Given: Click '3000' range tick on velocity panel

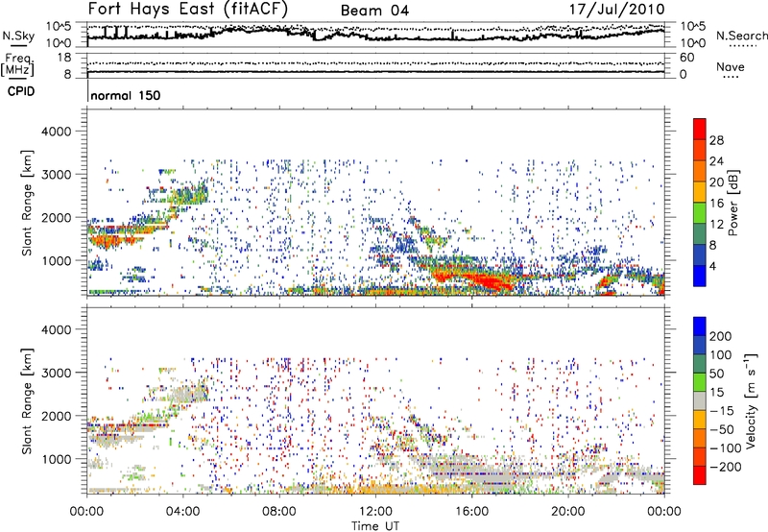Looking at the screenshot, I should [56, 373].
